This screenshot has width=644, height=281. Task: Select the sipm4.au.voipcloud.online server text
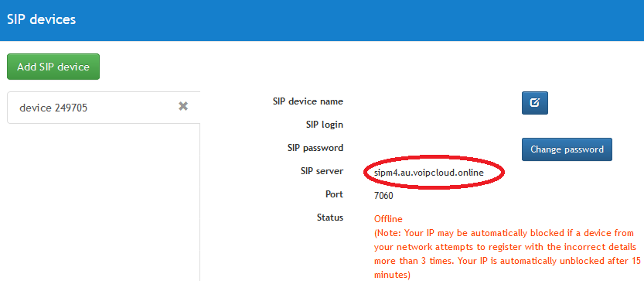429,173
